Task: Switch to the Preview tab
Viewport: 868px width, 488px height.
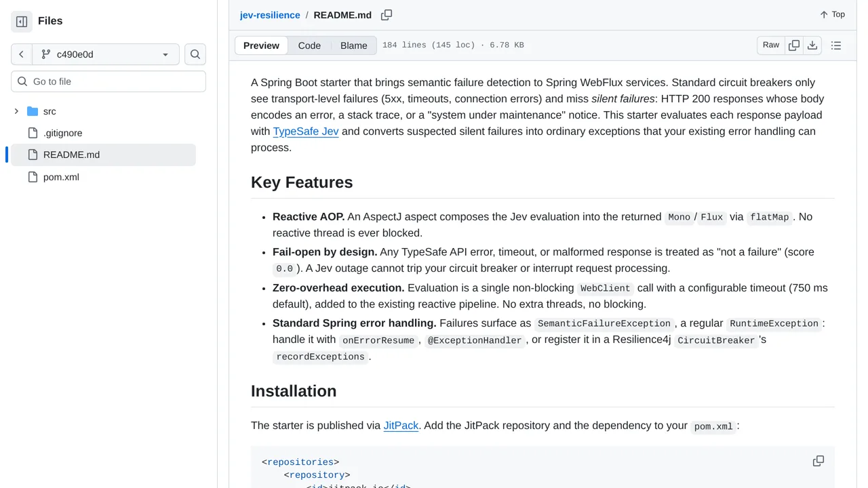Action: point(261,45)
